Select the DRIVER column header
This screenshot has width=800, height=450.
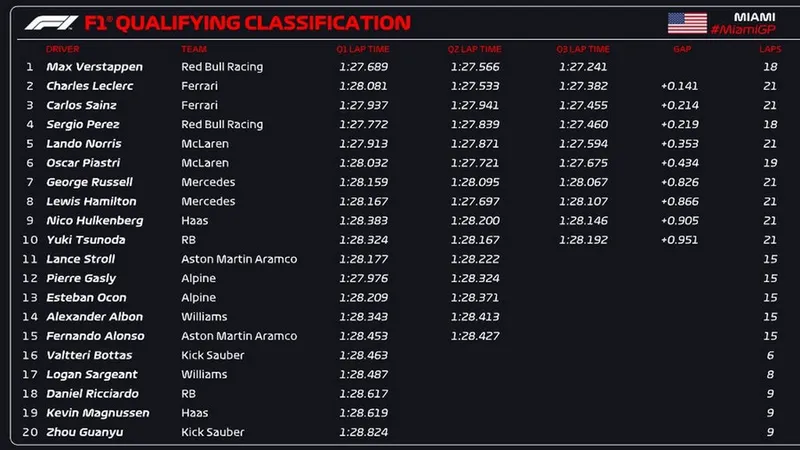pos(63,48)
